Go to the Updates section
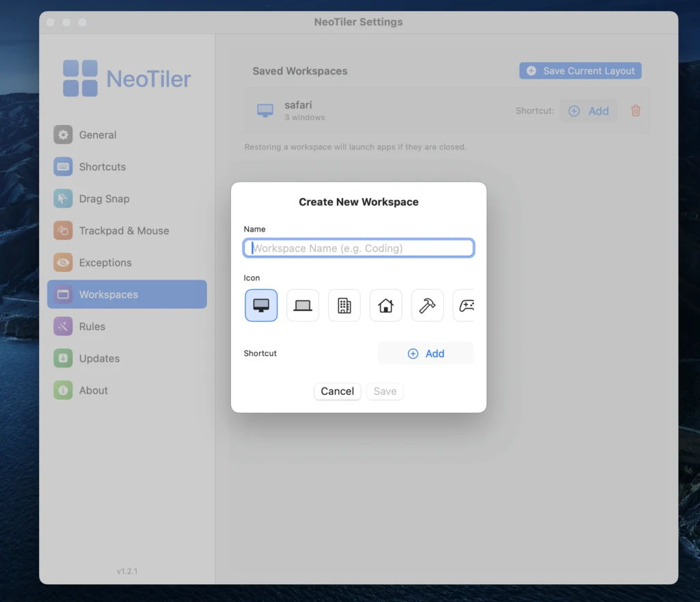The image size is (700, 602). click(x=126, y=358)
